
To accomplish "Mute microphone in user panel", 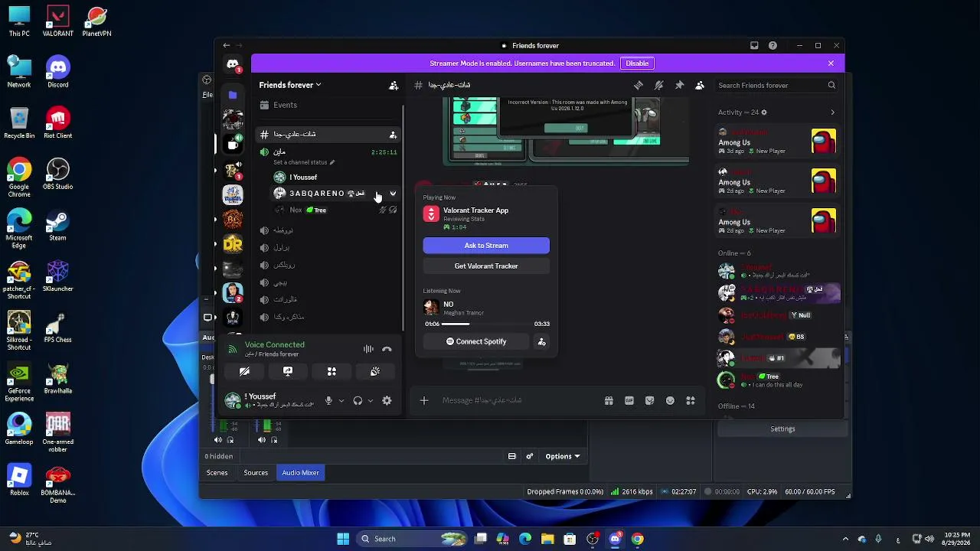I will 328,400.
